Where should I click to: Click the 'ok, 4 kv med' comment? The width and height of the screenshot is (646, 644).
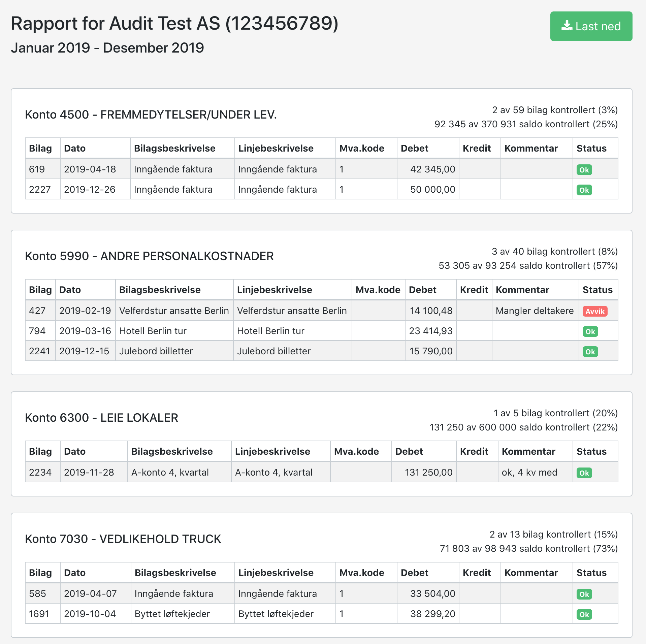[x=529, y=472]
